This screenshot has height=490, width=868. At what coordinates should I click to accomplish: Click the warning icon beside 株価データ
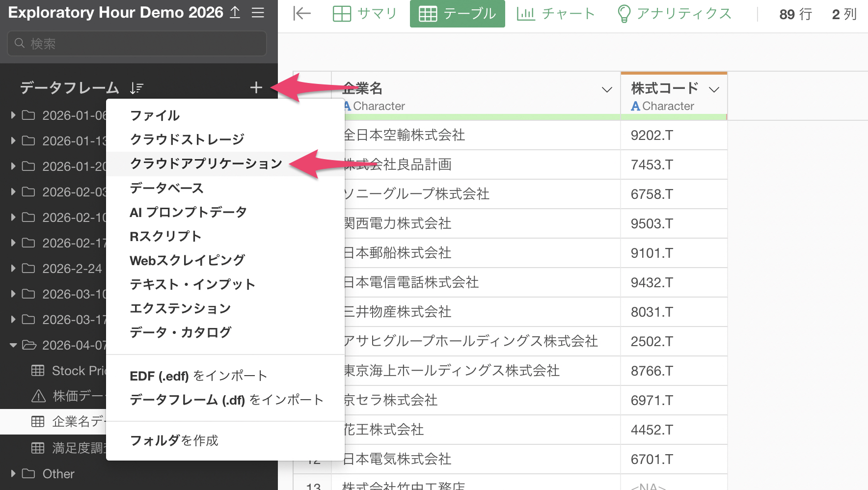(x=38, y=396)
